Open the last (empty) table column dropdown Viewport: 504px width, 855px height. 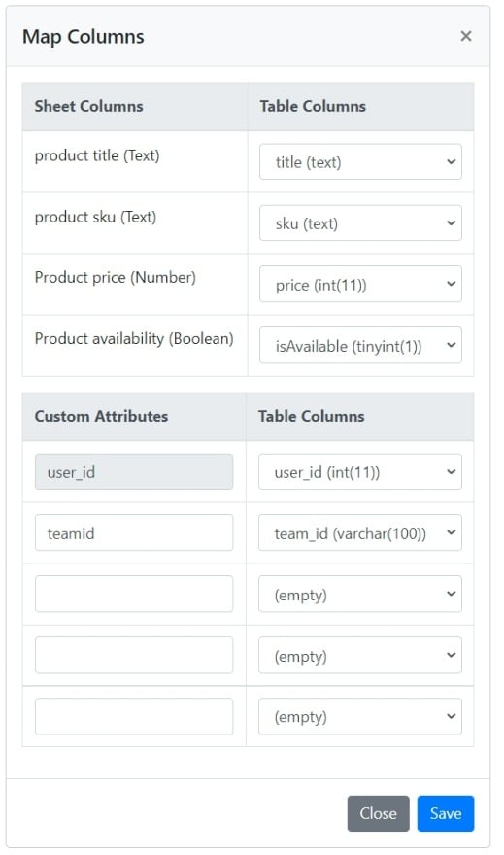point(359,716)
